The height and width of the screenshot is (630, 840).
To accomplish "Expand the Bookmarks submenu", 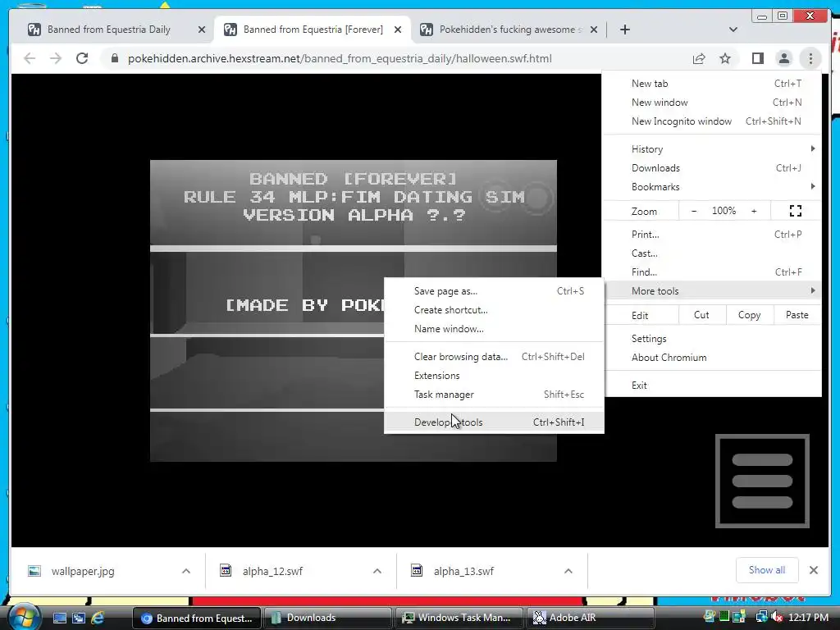I will pos(713,186).
